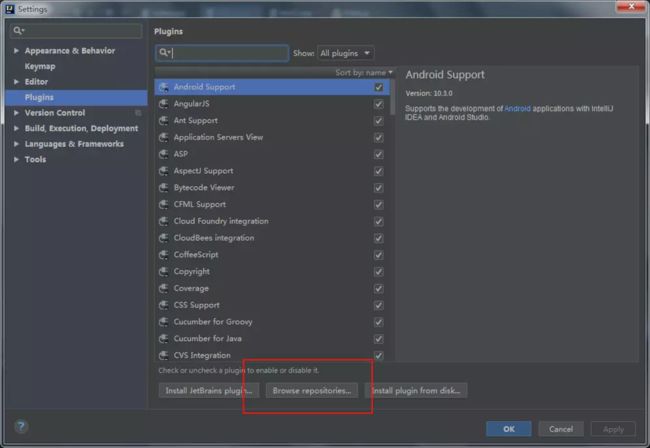Focus the plugins search field
Image resolution: width=650 pixels, height=448 pixels.
[x=222, y=53]
